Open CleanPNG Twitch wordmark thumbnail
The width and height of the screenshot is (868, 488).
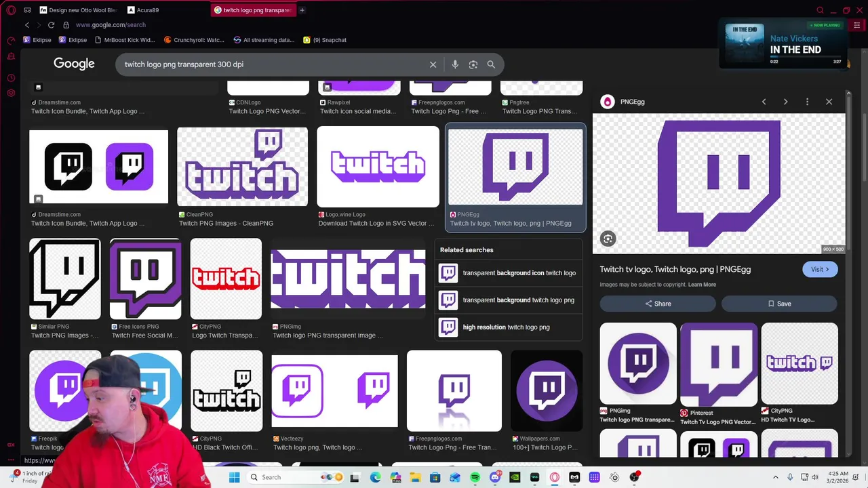(x=242, y=167)
